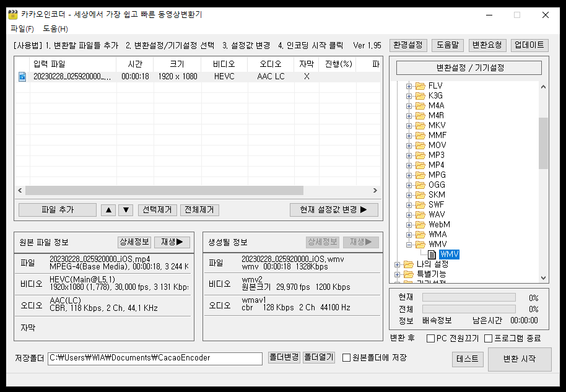Click 폴더변경 to change save folder
Screen dimensions: 566x392
[x=284, y=358]
